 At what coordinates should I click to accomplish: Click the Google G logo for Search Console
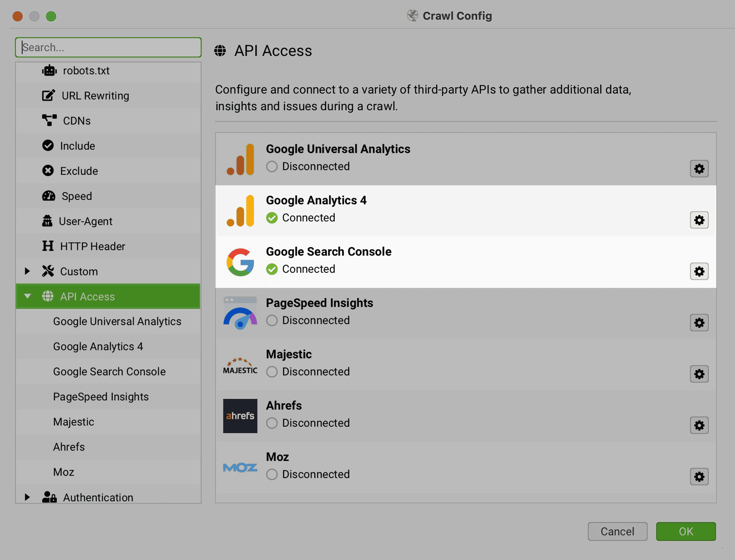point(240,262)
